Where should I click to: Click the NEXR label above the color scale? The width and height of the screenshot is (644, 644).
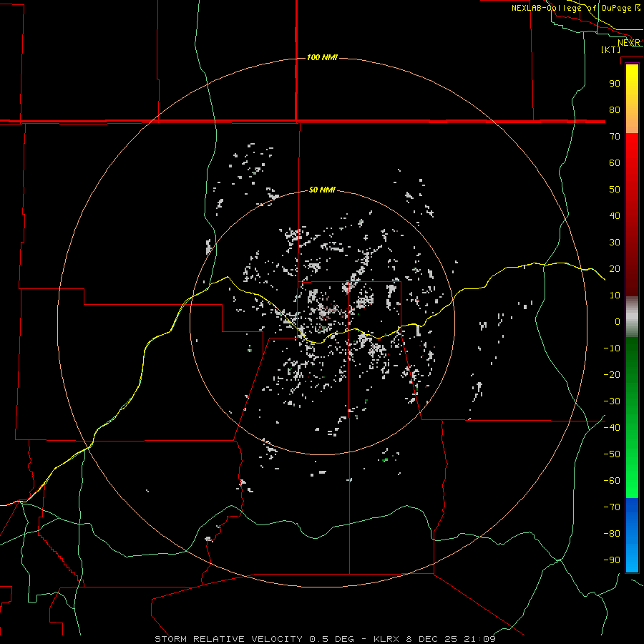pyautogui.click(x=629, y=43)
